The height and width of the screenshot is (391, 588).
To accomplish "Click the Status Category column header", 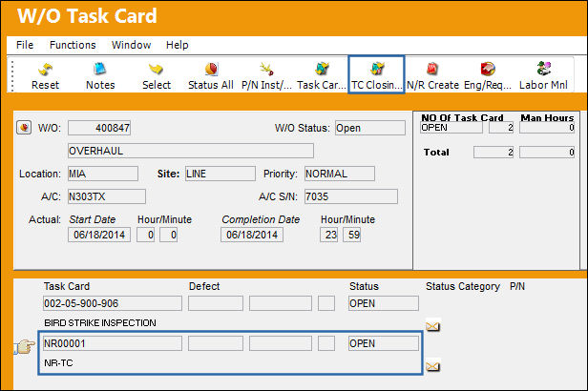I will coord(463,286).
